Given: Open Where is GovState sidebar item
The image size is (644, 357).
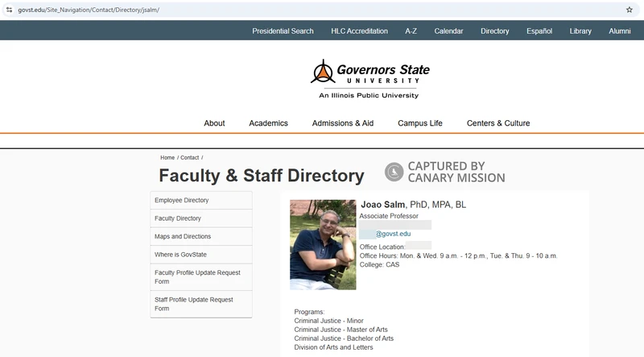Looking at the screenshot, I should pos(201,255).
